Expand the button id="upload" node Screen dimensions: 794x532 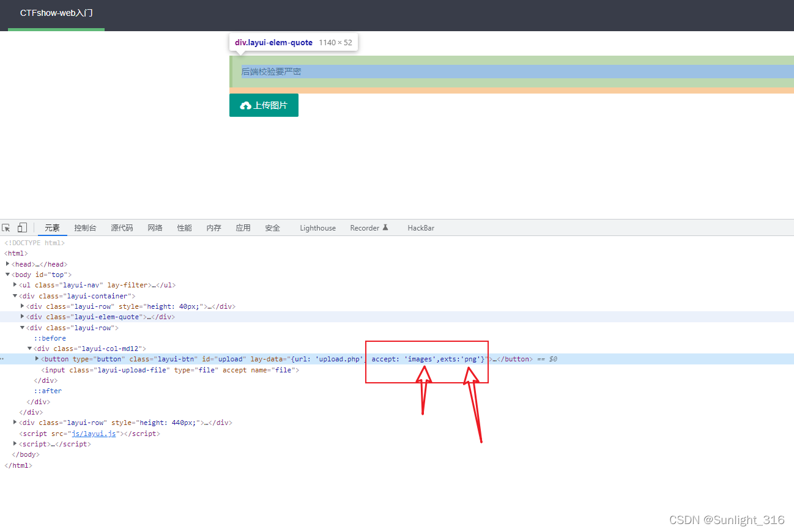(37, 358)
